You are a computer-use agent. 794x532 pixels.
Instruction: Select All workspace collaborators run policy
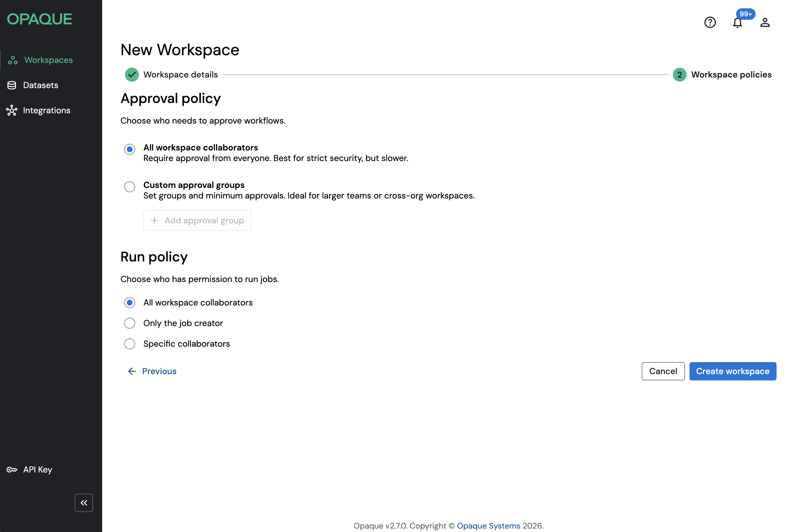pyautogui.click(x=129, y=303)
